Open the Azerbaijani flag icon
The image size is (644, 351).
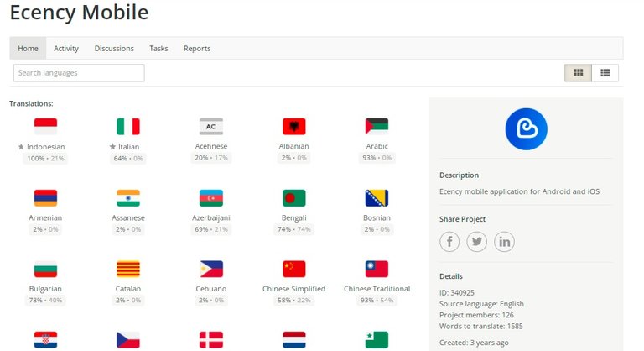click(211, 198)
